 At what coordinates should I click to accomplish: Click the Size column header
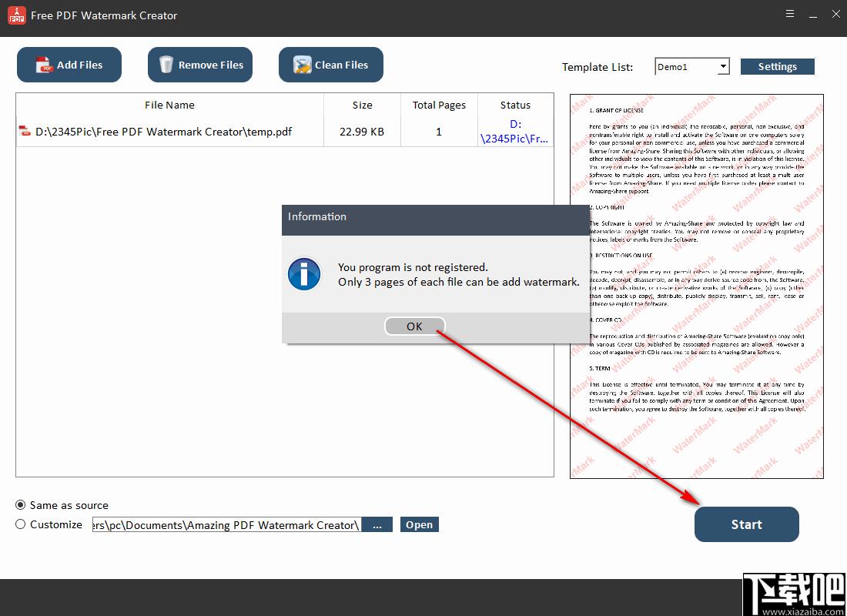coord(362,105)
